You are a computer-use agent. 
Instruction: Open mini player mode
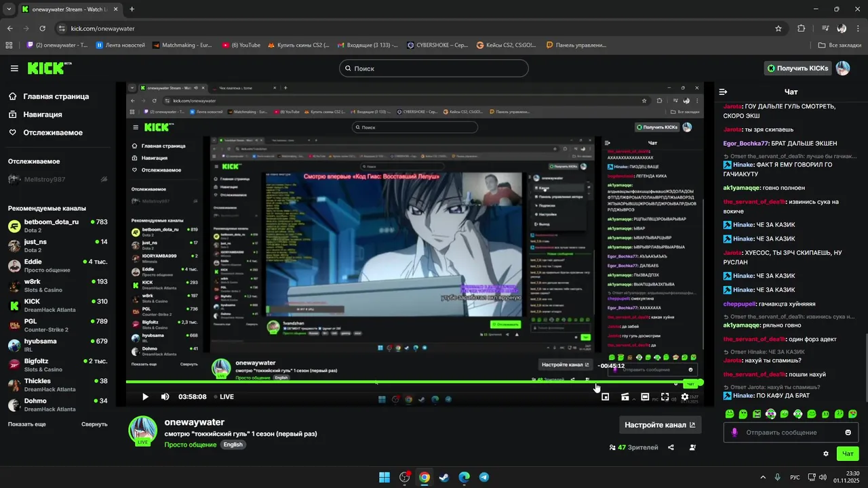click(x=606, y=397)
